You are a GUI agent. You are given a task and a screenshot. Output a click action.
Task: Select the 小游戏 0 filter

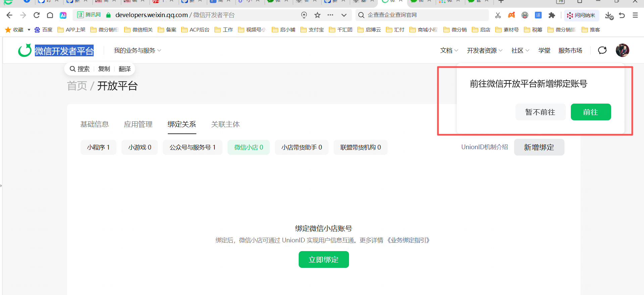[x=140, y=147]
